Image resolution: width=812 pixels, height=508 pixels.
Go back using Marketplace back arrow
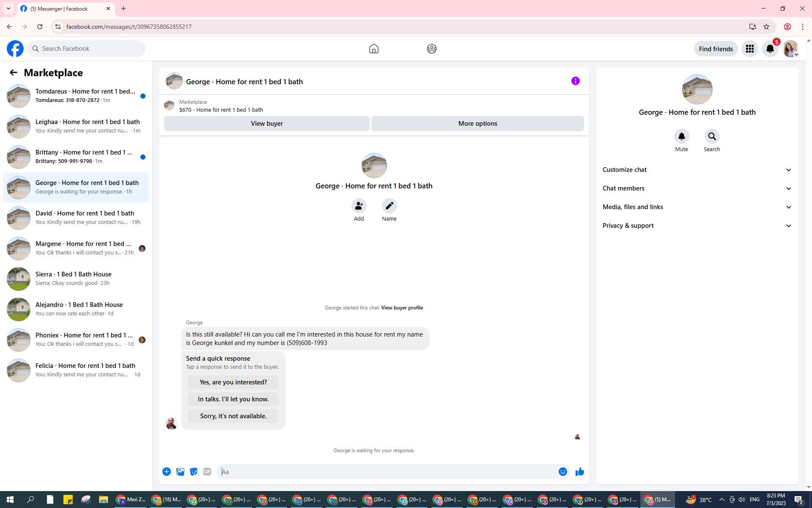(x=14, y=72)
